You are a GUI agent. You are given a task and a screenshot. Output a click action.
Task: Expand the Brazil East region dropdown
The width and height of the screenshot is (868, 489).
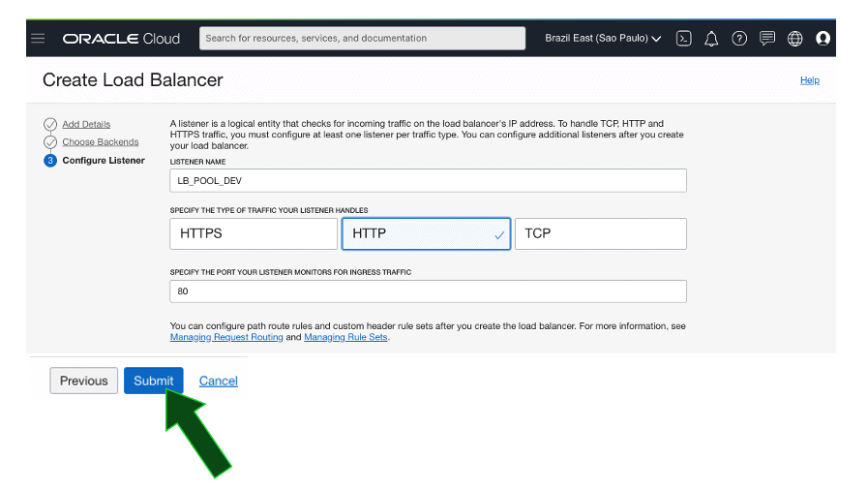pos(603,39)
